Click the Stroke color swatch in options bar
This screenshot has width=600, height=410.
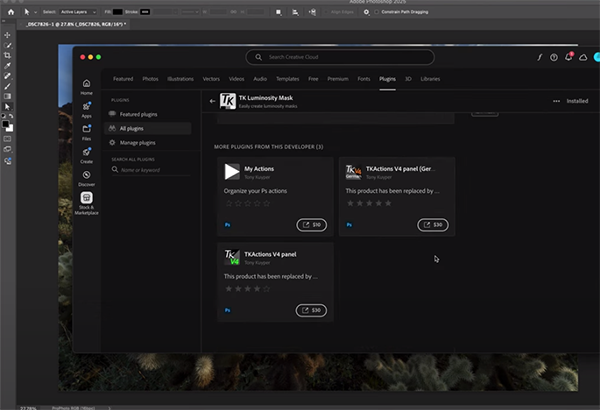pos(145,12)
